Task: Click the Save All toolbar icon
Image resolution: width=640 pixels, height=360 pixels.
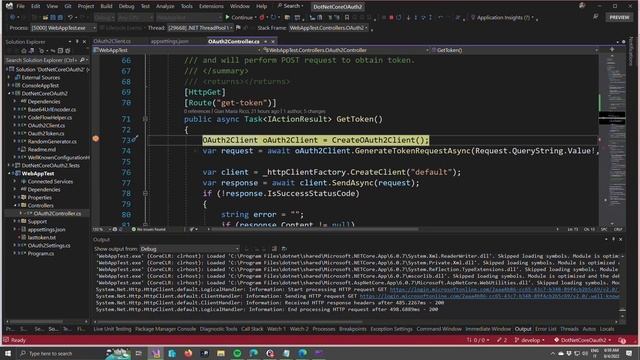Action: [x=60, y=18]
